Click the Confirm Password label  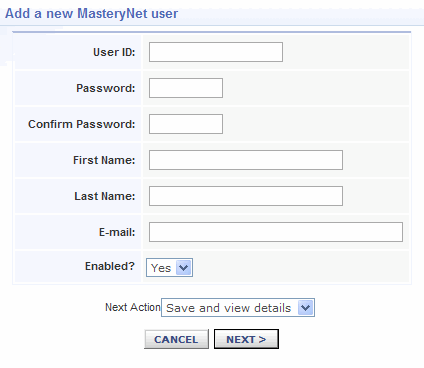coord(82,124)
